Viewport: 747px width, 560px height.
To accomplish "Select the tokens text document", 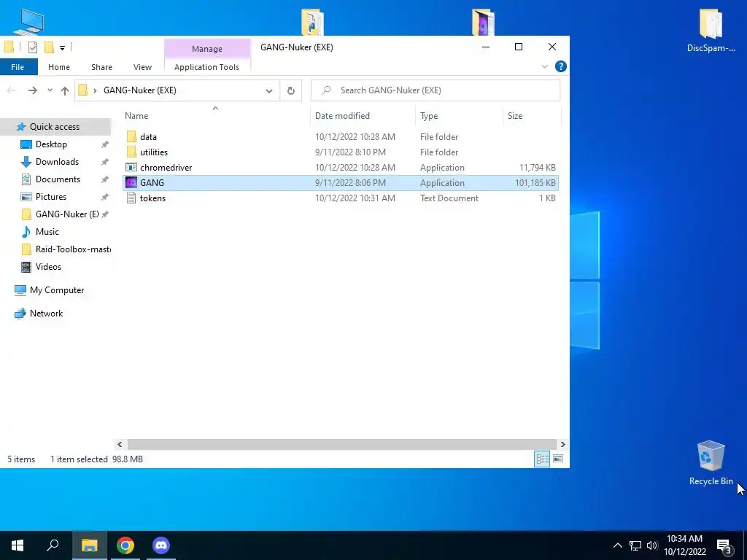I will point(340,198).
